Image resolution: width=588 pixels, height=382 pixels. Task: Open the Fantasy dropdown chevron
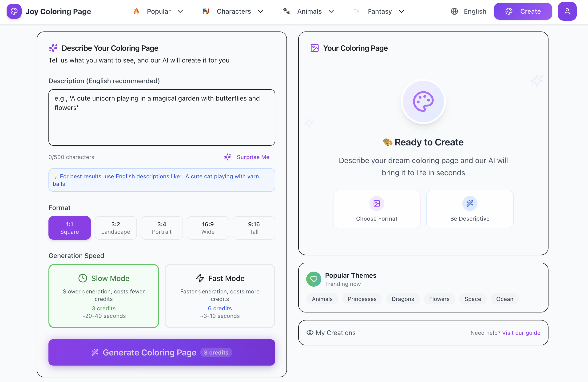[x=401, y=11]
